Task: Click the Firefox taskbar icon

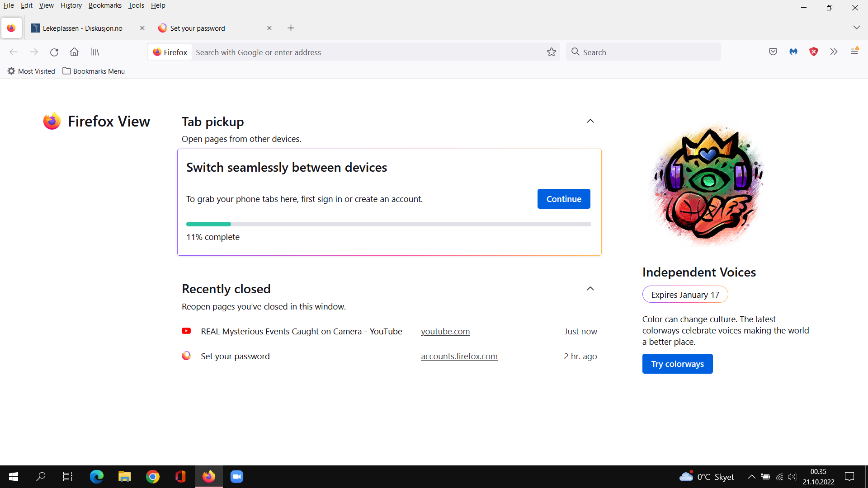Action: (209, 477)
